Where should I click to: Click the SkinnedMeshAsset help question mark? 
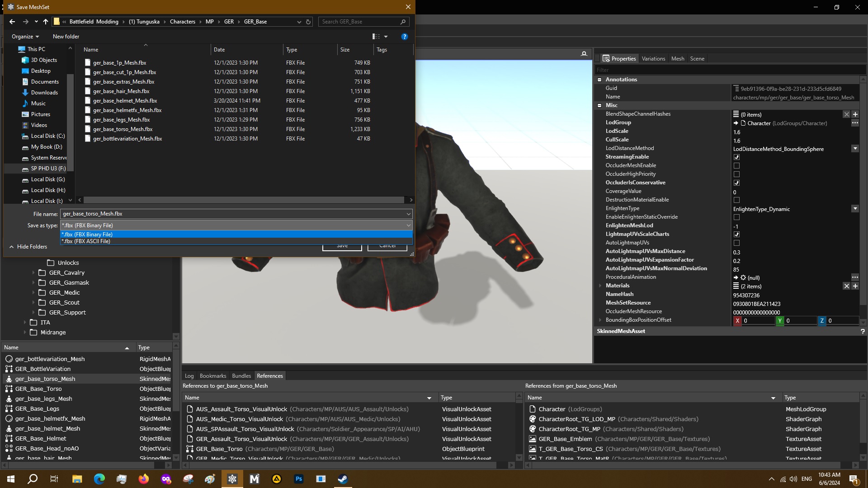862,331
